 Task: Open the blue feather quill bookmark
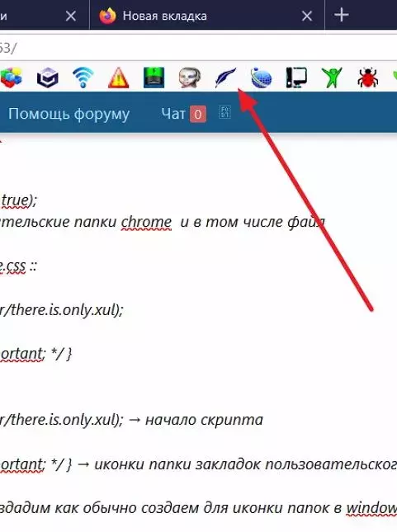click(x=225, y=78)
